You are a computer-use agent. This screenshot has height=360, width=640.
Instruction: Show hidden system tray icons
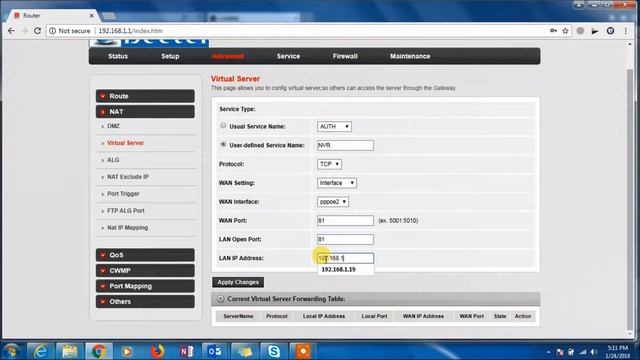pyautogui.click(x=549, y=352)
